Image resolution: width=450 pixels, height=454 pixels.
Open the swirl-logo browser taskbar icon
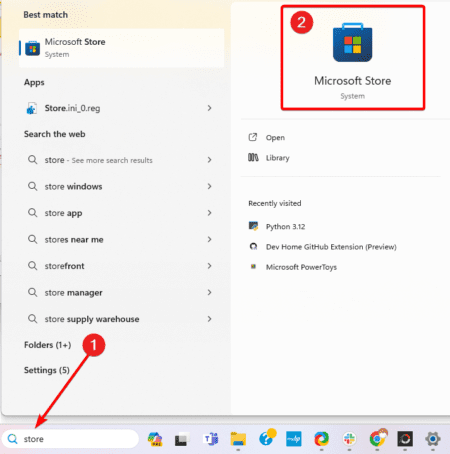click(x=321, y=439)
